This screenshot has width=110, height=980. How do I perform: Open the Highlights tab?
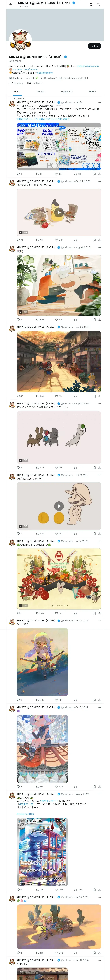click(67, 92)
